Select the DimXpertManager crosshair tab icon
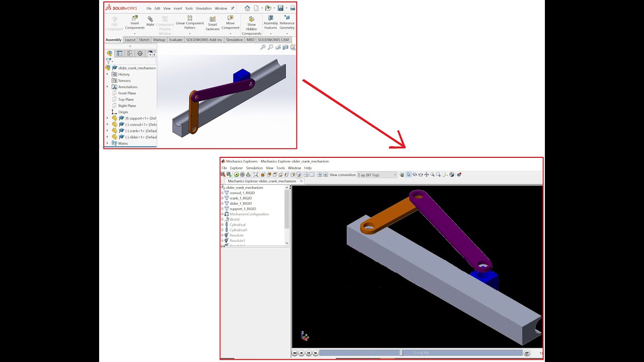Viewport: 644px width, 362px height. (140, 53)
